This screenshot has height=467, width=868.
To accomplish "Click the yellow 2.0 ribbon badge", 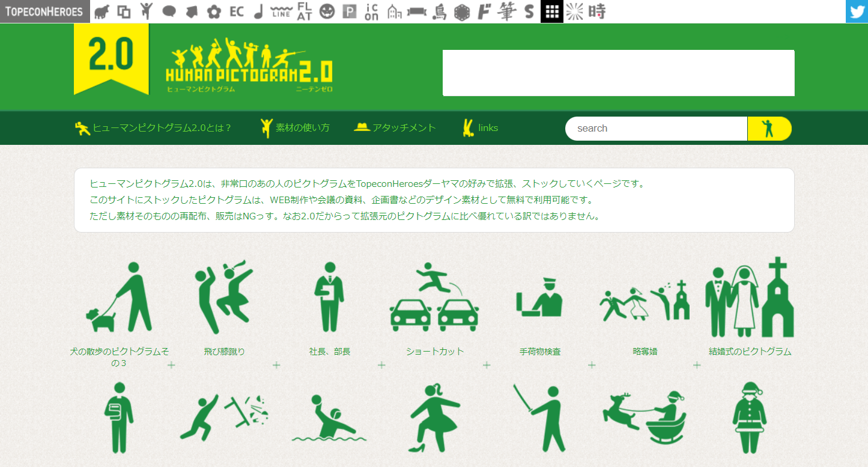I will click(111, 59).
